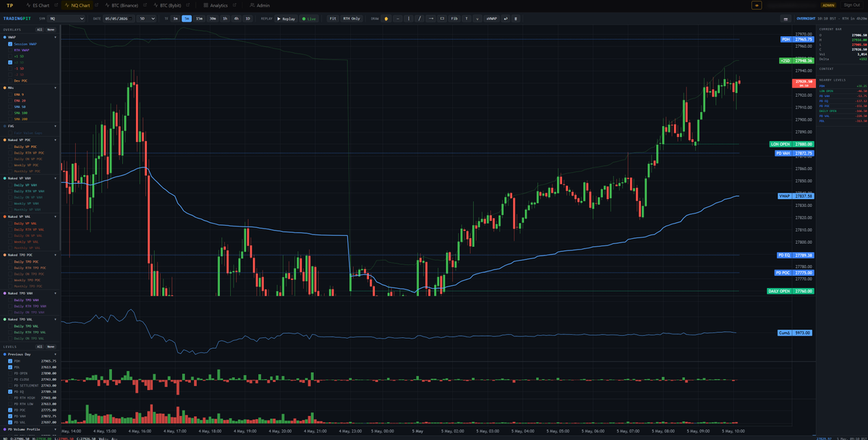Pop out the Analytics tab
This screenshot has width=868, height=440.
(234, 5)
